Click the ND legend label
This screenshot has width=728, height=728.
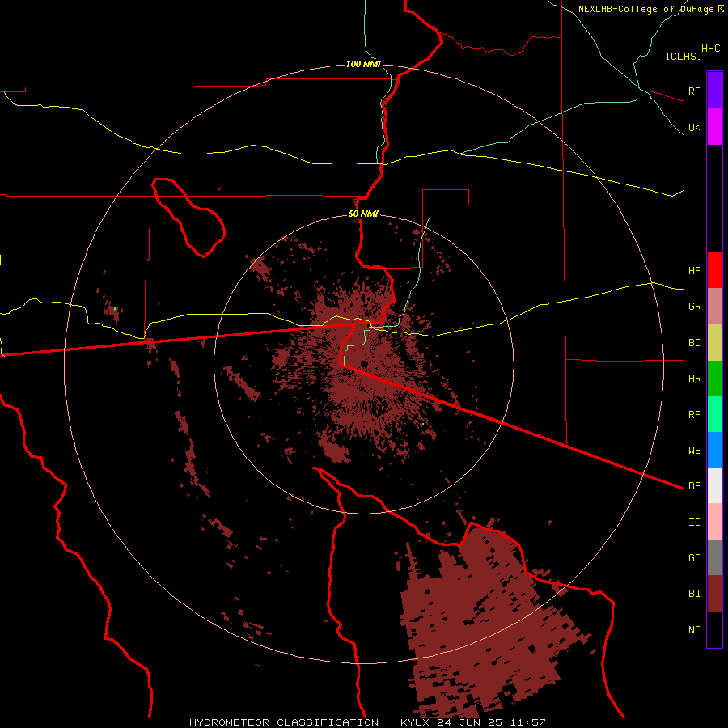click(x=694, y=629)
